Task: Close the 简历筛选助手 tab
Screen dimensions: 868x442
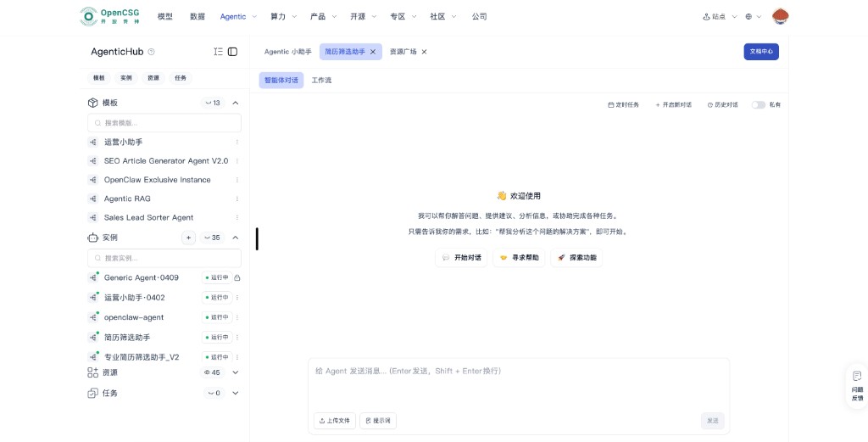Action: [373, 52]
